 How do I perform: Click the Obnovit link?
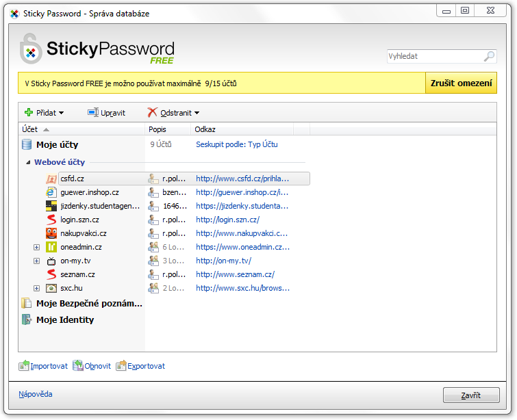click(98, 366)
